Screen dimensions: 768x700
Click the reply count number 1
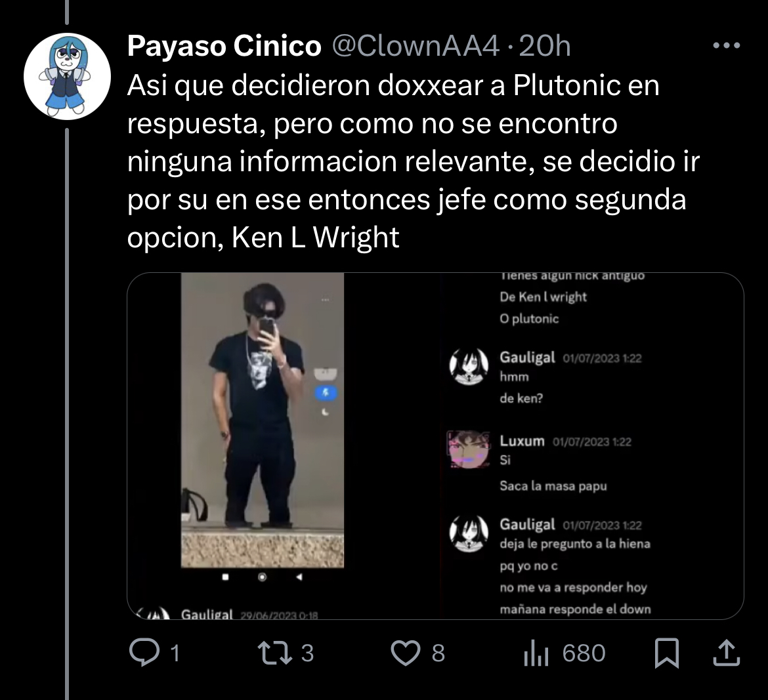click(175, 653)
